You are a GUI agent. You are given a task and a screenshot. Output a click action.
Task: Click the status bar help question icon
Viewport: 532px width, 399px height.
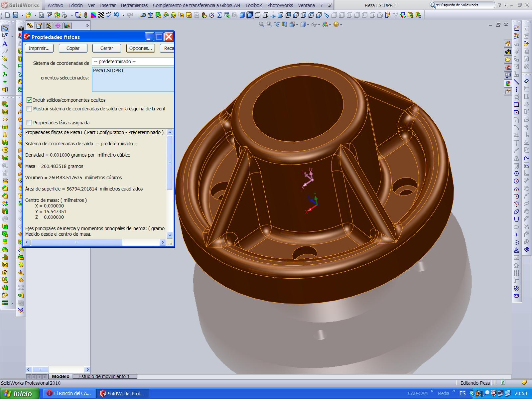point(503,383)
